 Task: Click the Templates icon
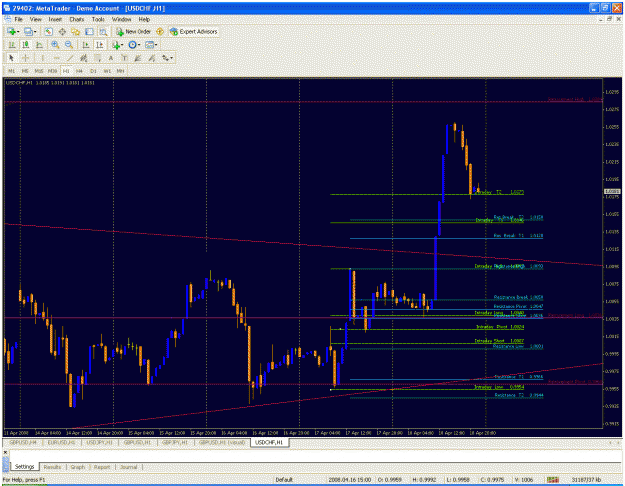(149, 45)
